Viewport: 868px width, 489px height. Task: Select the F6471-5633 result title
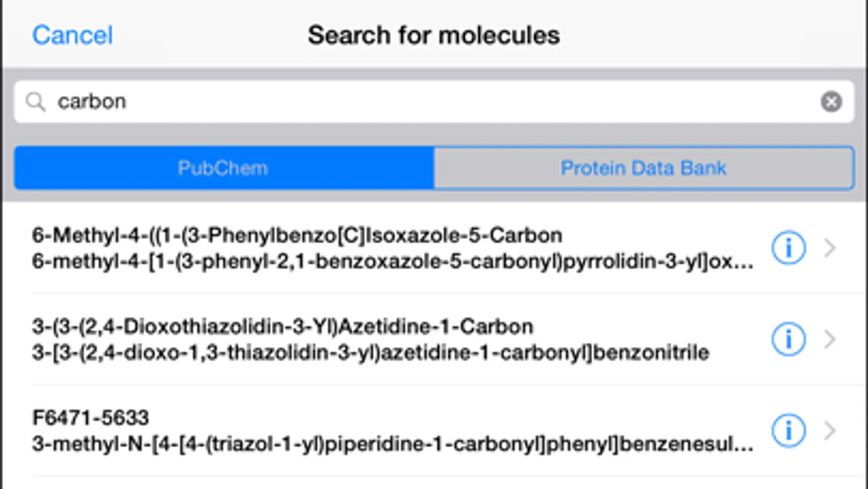(x=91, y=418)
